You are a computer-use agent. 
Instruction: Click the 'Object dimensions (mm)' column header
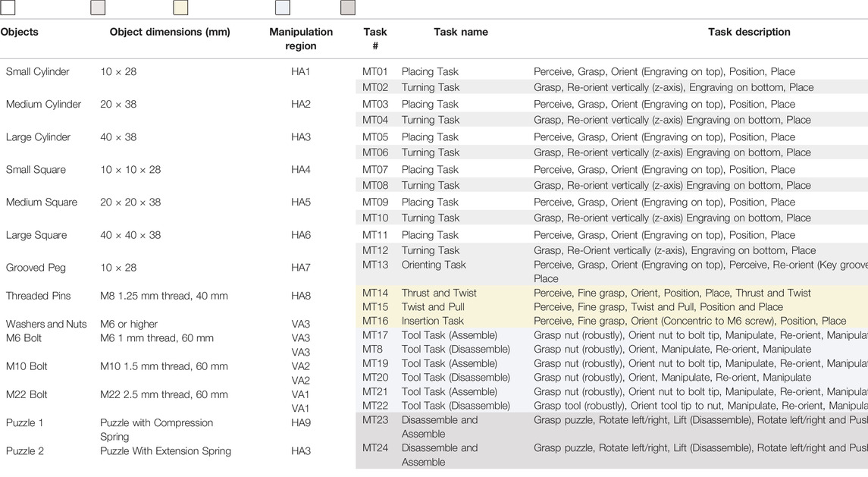[170, 32]
